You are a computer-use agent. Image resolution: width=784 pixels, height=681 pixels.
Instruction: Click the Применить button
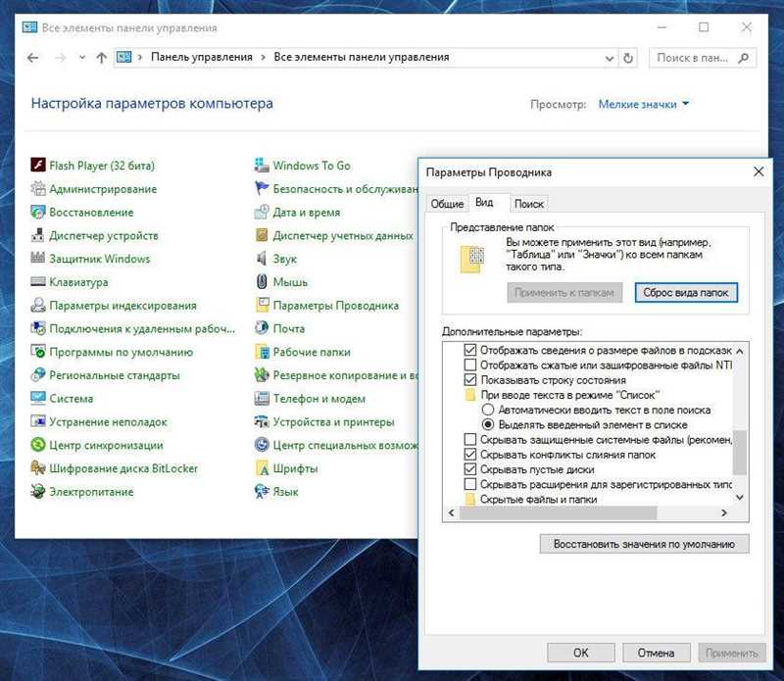click(x=731, y=653)
